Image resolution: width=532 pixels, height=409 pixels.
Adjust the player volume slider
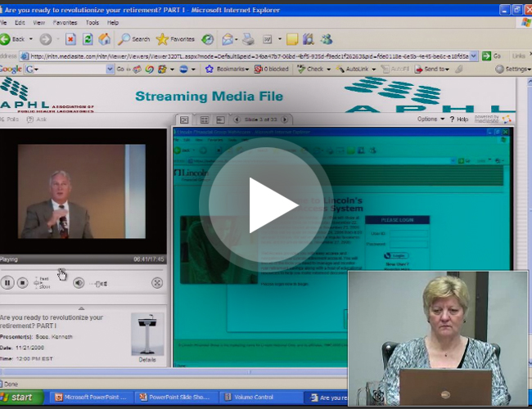98,284
